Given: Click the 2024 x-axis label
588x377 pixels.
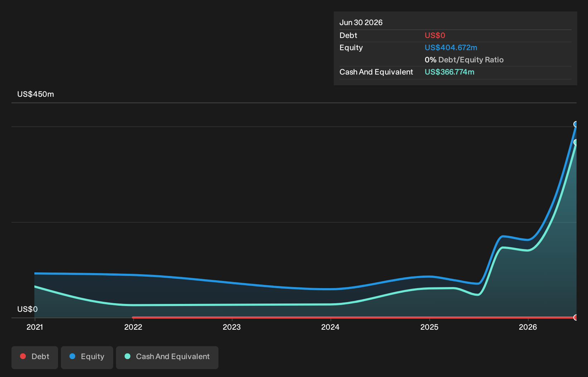Looking at the screenshot, I should 330,327.
